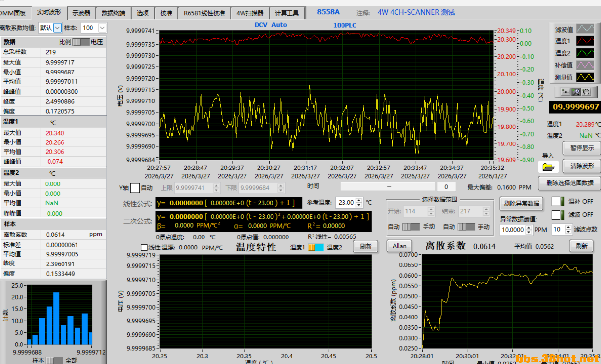Expand the 样本 100 dropdown
601x364 pixels.
(x=102, y=28)
